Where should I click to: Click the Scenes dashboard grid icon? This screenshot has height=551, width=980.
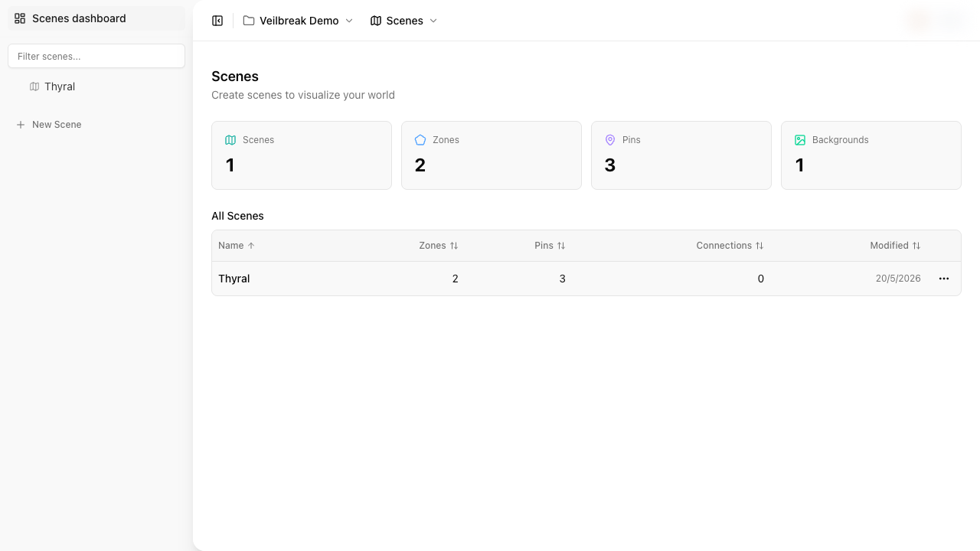20,18
